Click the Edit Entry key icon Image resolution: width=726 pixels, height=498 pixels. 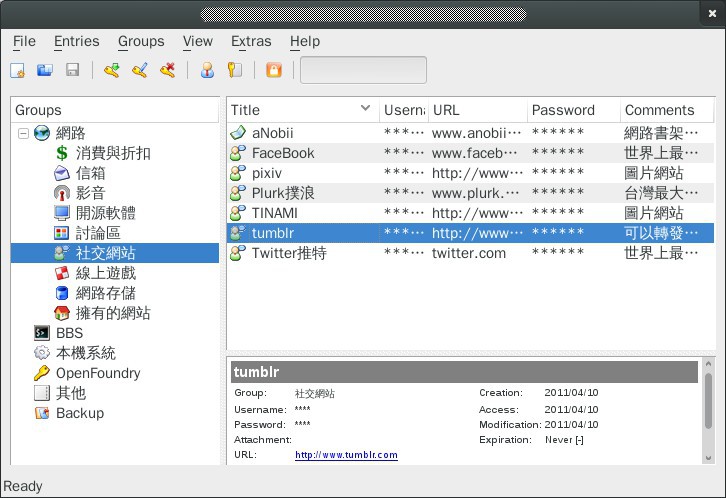(139, 70)
